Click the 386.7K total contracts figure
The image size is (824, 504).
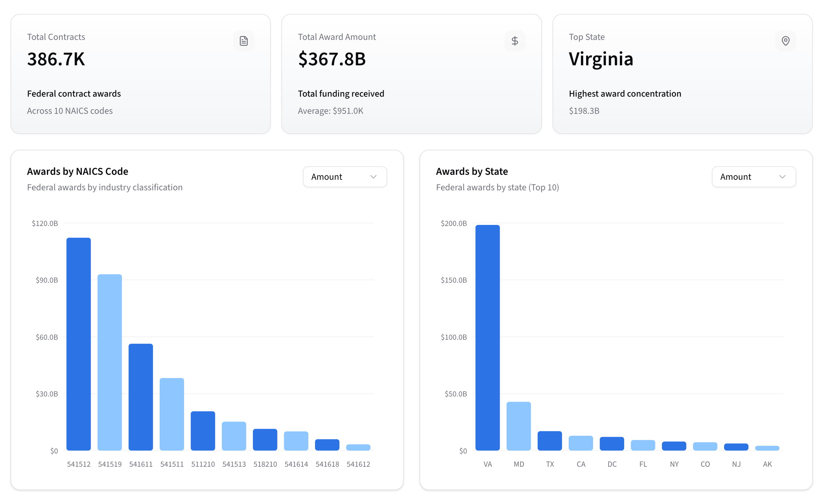pos(56,59)
